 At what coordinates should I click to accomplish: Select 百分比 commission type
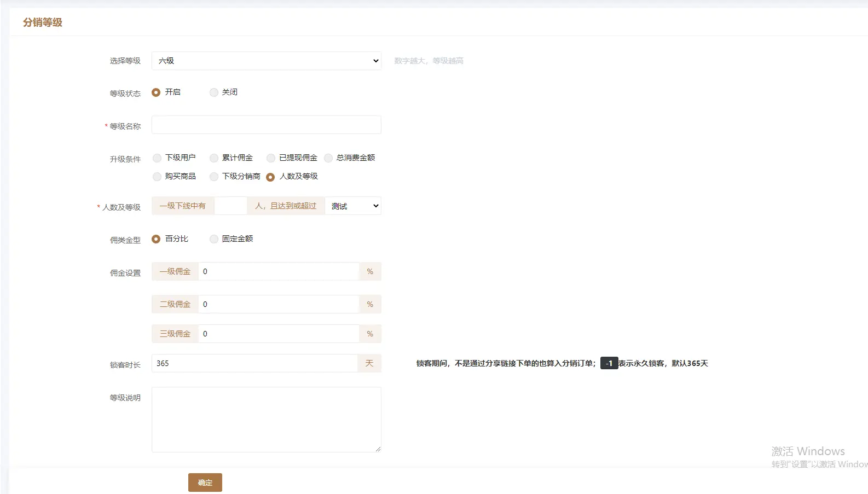click(156, 239)
